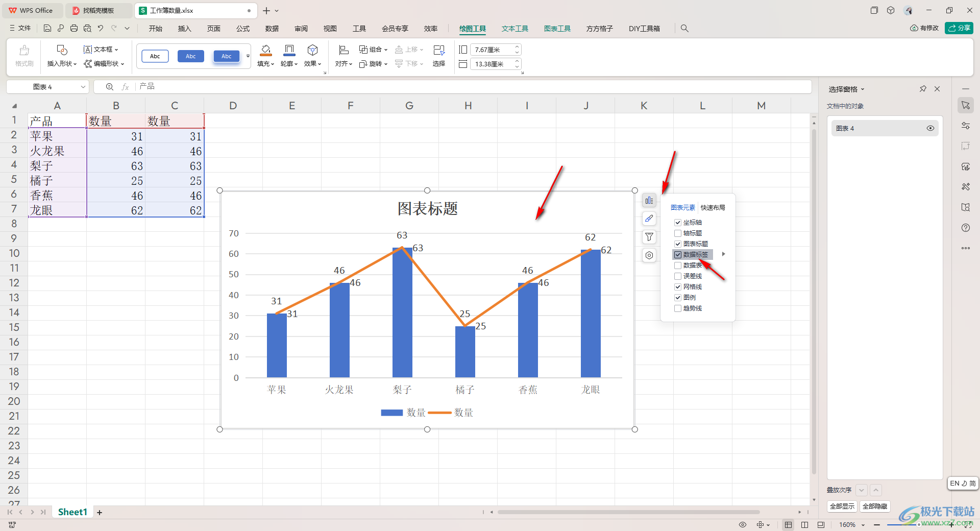
Task: Uncheck the Data Labels (数据标签) checkbox
Action: click(678, 255)
